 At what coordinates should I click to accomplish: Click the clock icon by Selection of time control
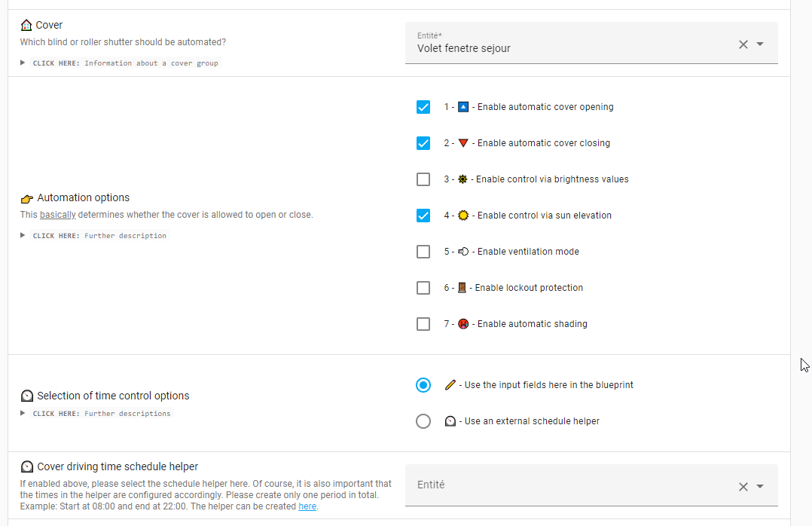pyautogui.click(x=27, y=396)
